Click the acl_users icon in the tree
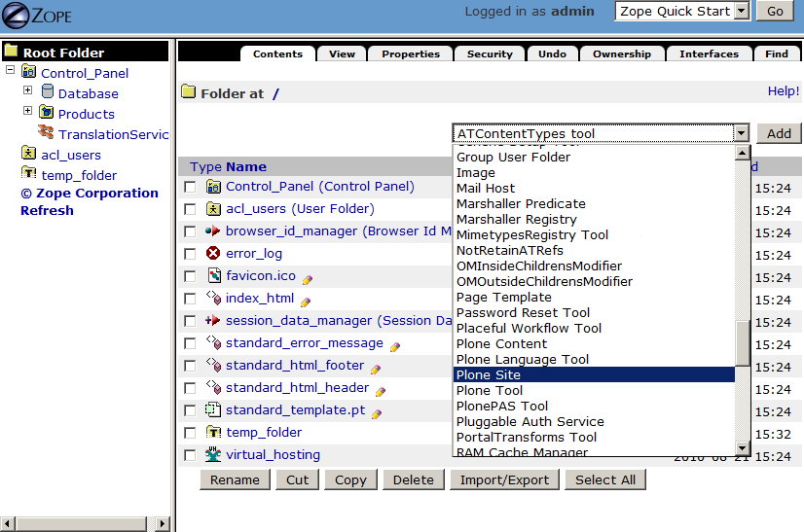Screen dimensions: 804x532 coord(29,153)
